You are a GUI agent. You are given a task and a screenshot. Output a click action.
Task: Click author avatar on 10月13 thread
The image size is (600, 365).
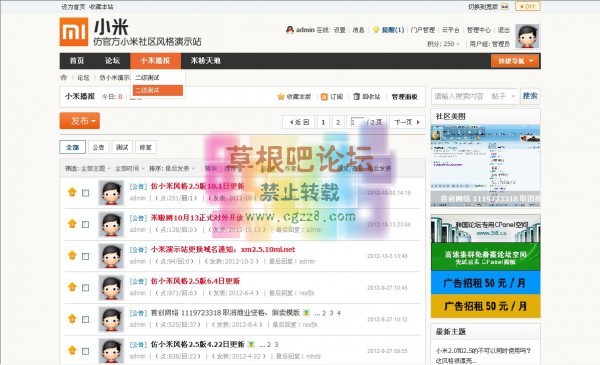tap(111, 224)
